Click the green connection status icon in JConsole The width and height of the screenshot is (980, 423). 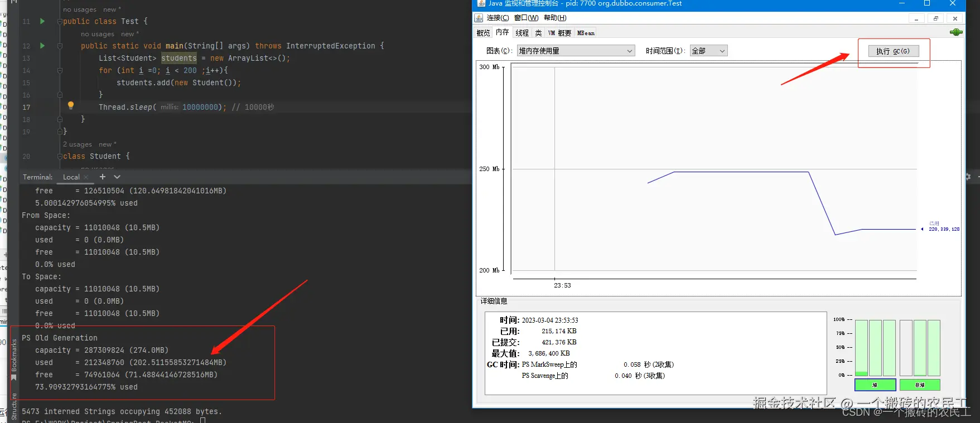[956, 32]
